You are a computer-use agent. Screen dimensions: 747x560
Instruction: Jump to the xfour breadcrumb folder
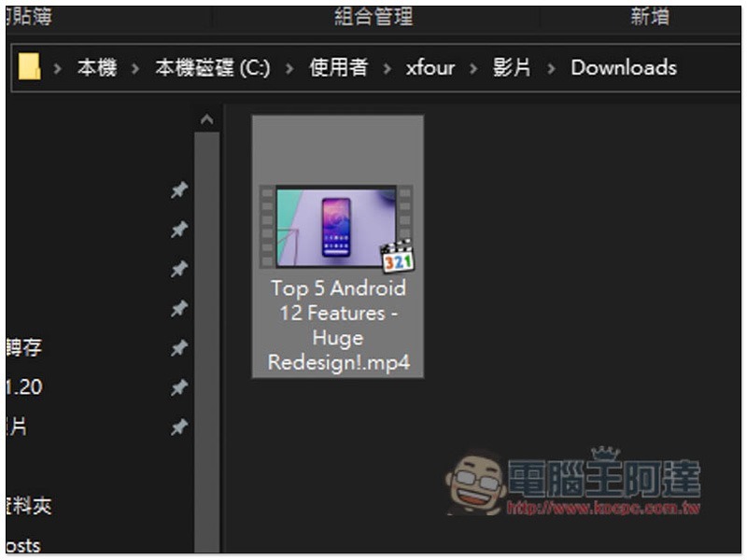(430, 68)
